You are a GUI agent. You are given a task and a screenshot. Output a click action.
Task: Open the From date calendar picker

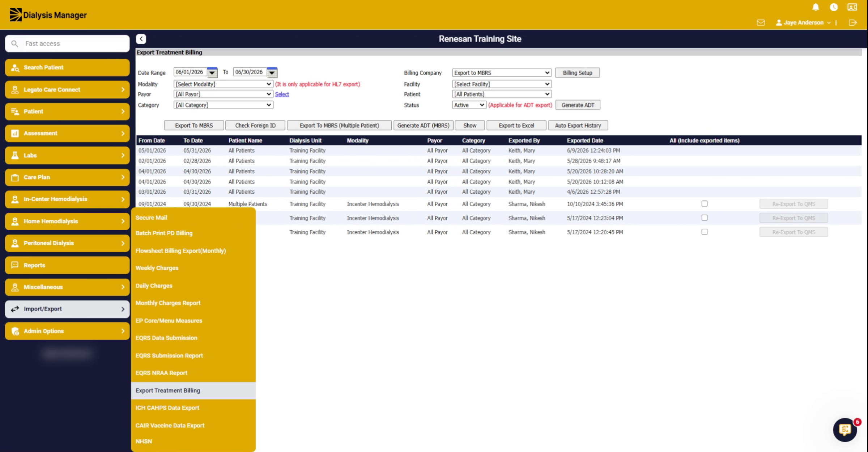tap(212, 72)
